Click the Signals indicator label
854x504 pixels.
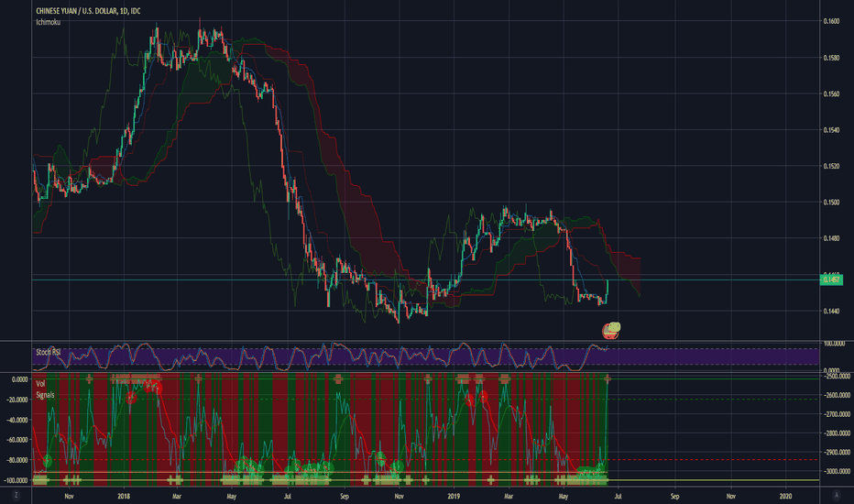tap(45, 395)
